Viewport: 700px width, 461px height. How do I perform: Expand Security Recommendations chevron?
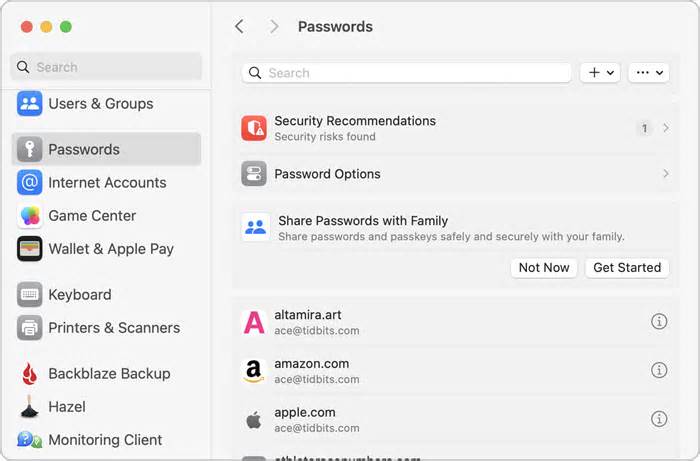click(666, 128)
